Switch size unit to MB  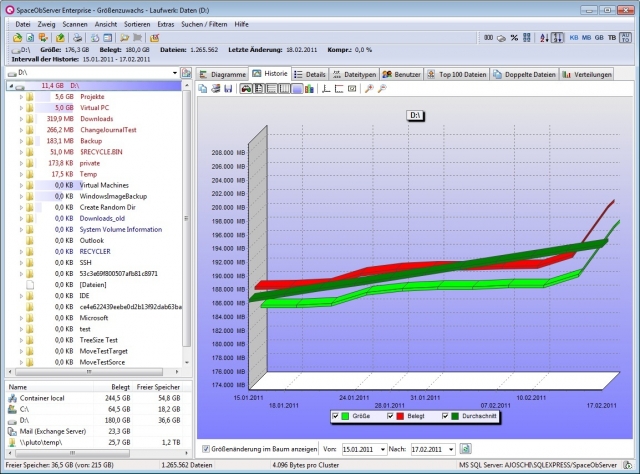point(584,37)
